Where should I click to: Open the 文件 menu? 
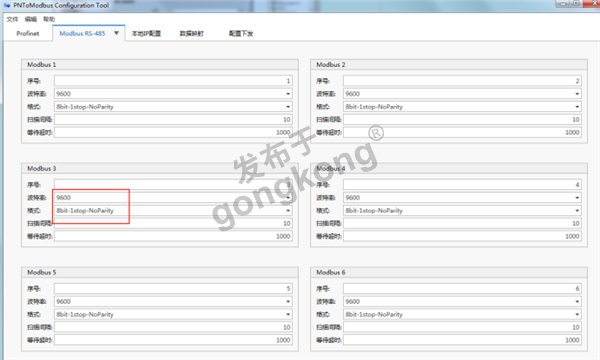12,19
